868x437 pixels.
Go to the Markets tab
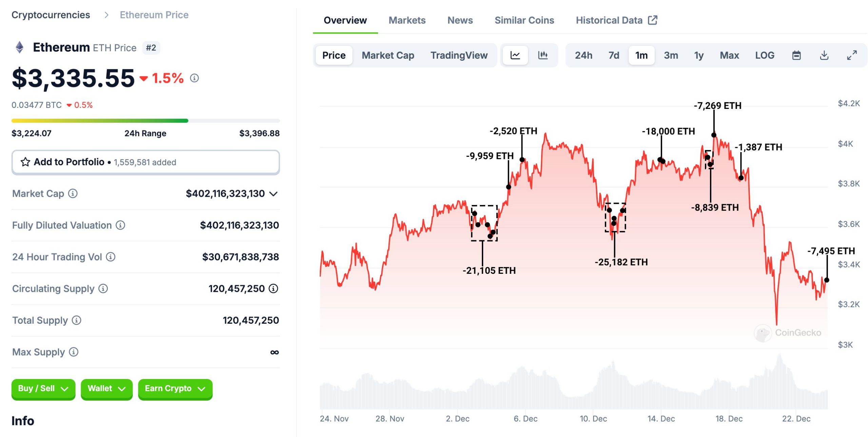tap(407, 20)
